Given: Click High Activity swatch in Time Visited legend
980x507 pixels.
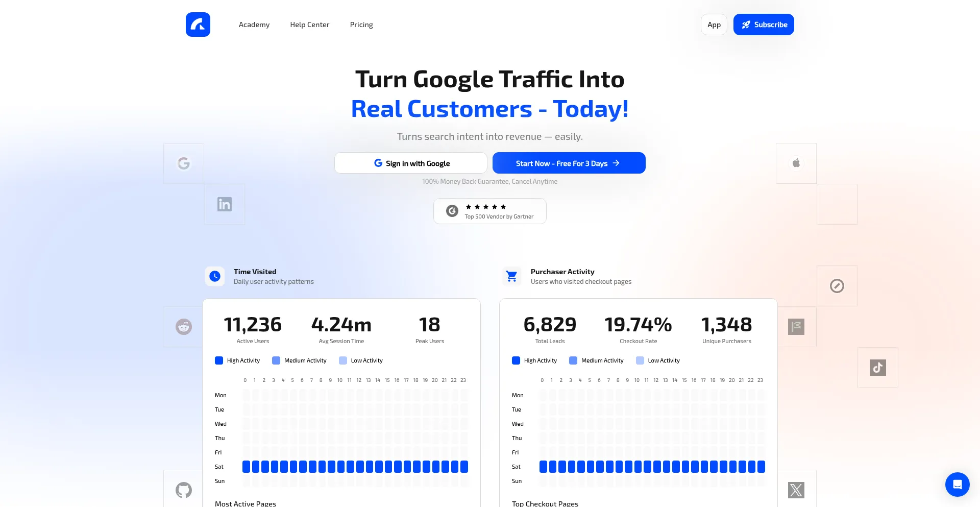Looking at the screenshot, I should (x=219, y=360).
